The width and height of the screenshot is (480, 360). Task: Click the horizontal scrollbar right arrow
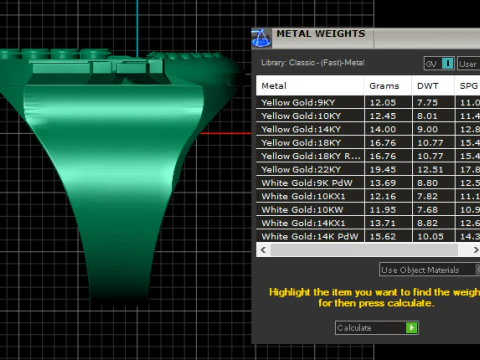click(475, 250)
